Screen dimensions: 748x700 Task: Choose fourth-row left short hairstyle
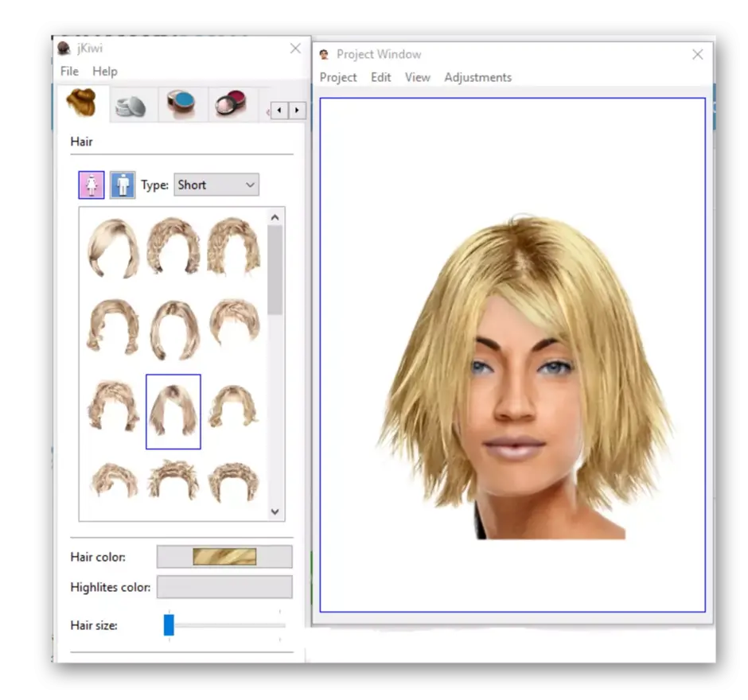click(114, 480)
